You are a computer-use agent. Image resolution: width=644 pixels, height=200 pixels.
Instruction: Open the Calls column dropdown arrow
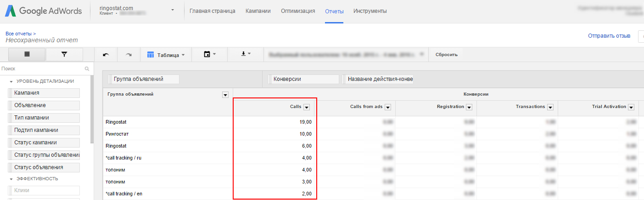tap(307, 107)
